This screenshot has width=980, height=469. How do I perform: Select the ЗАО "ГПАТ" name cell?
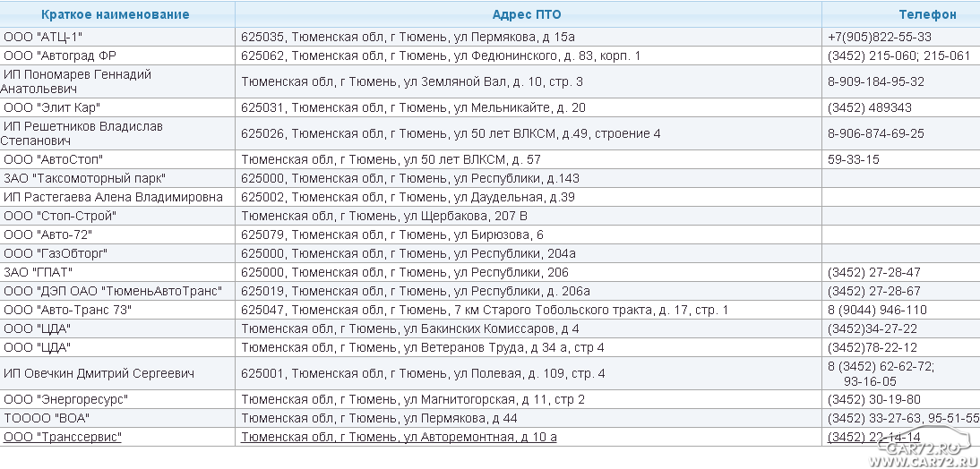tap(38, 272)
